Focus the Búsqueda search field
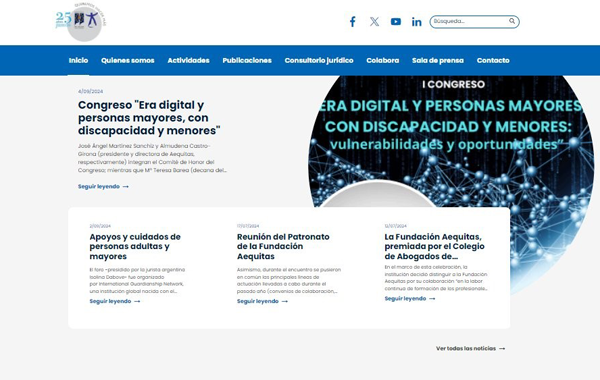This screenshot has width=600, height=380. point(474,21)
